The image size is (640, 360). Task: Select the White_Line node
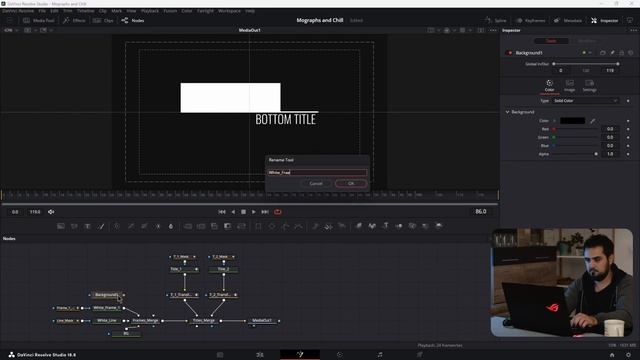(107, 321)
